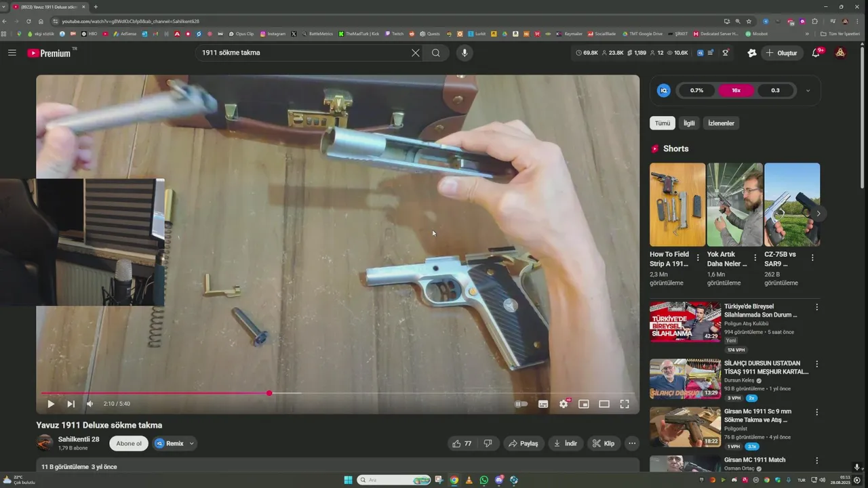Bookmark this page with star icon
Viewport: 868px width, 488px height.
click(x=749, y=21)
